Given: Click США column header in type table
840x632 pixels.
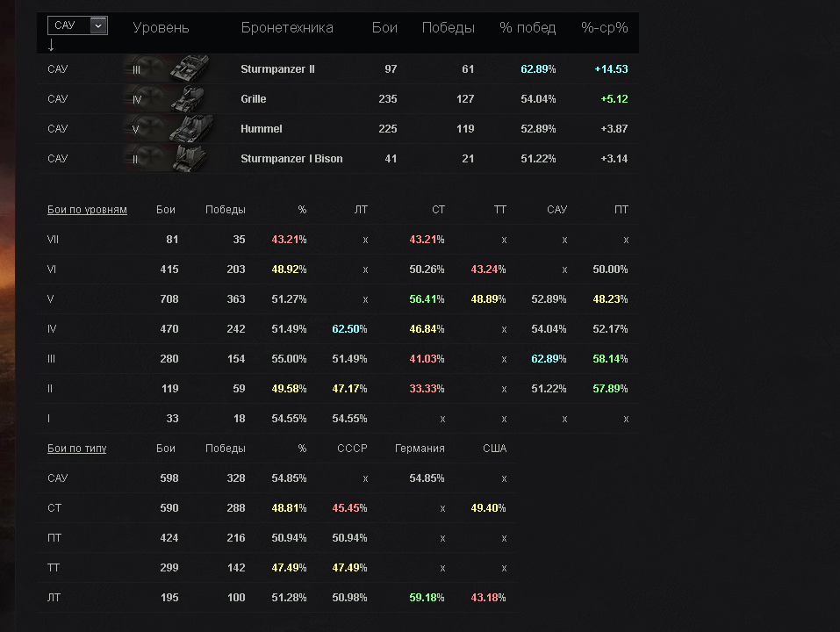Looking at the screenshot, I should tap(494, 449).
